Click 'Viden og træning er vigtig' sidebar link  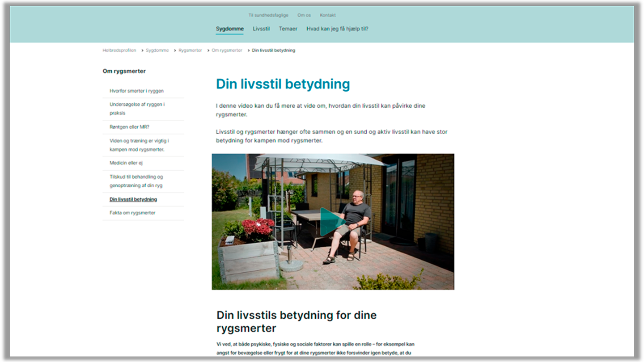coord(139,145)
